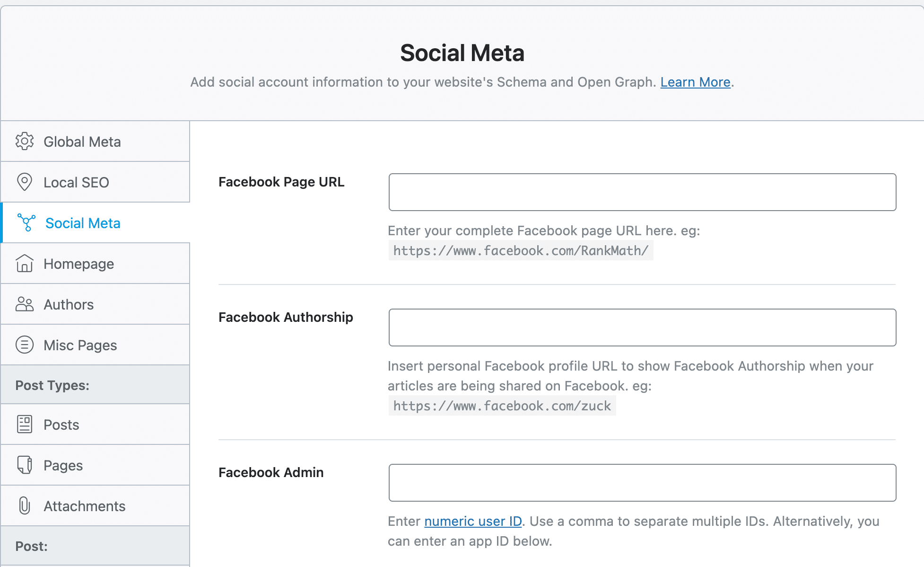The image size is (924, 567).
Task: Click the Authors people icon
Action: 24,304
